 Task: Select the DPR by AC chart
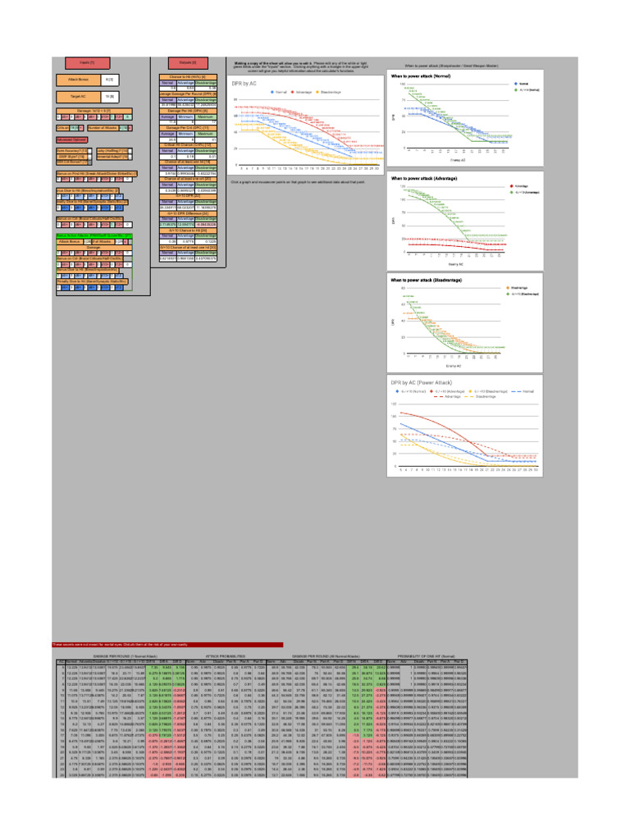(x=305, y=125)
